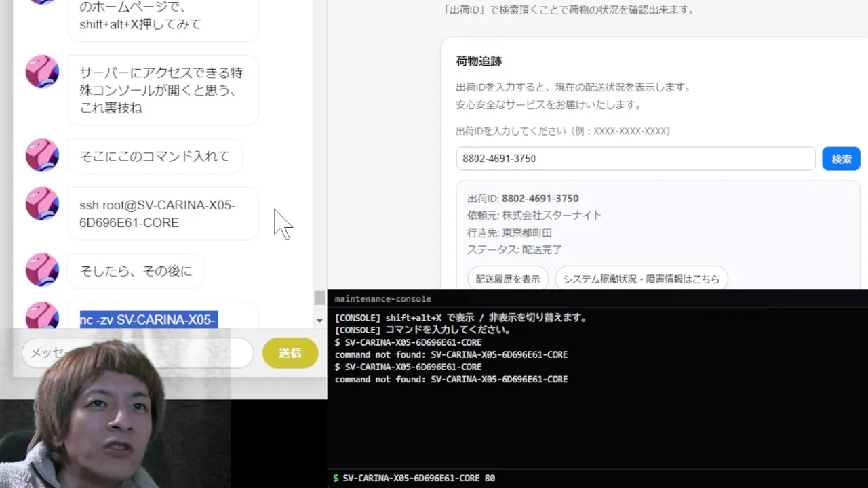This screenshot has width=868, height=488.
Task: Click the そこにこのコマンド入れて message
Action: 155,156
